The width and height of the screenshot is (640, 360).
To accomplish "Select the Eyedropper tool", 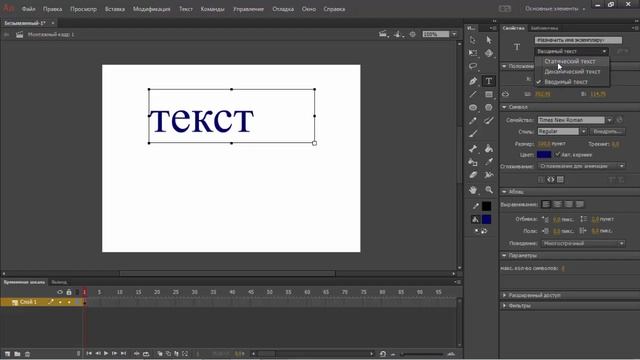I will (x=489, y=162).
